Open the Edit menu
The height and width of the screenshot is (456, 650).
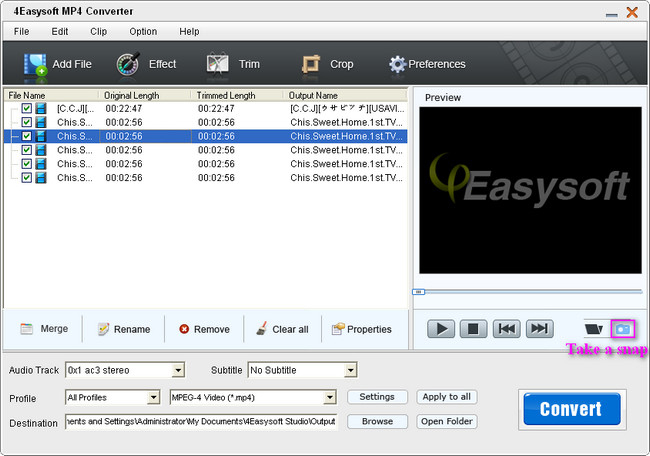pos(60,32)
